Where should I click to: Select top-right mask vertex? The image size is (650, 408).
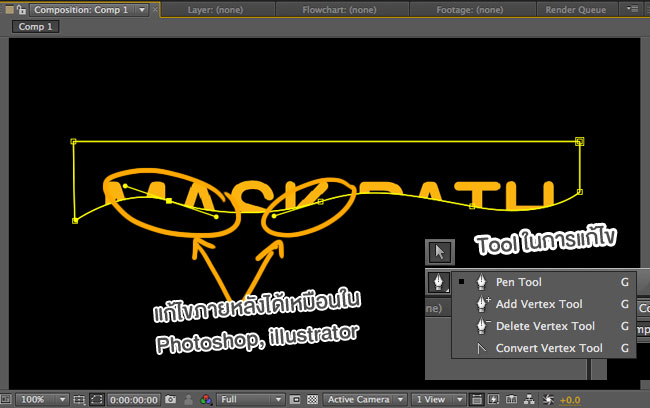pyautogui.click(x=580, y=142)
